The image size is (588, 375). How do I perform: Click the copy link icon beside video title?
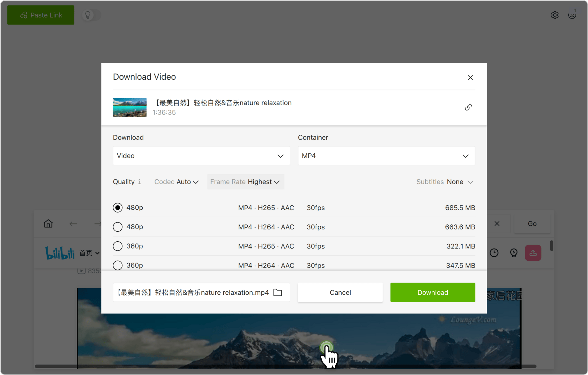coord(468,107)
